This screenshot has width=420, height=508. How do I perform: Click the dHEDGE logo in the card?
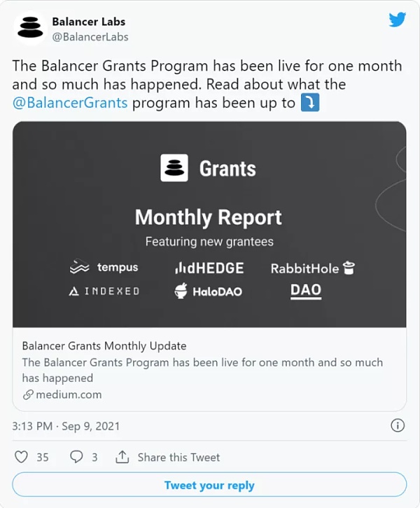tap(209, 268)
